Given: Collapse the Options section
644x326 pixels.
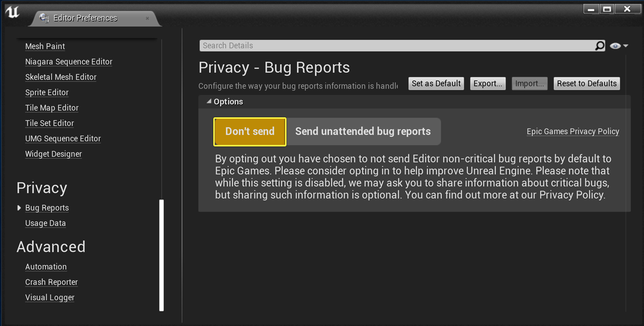Looking at the screenshot, I should pos(209,101).
